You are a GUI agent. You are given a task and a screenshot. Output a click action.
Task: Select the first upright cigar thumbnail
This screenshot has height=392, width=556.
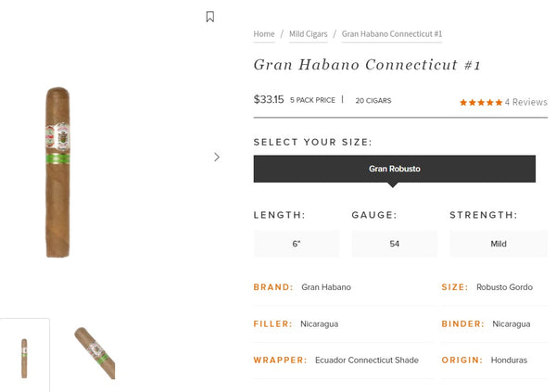click(x=24, y=357)
